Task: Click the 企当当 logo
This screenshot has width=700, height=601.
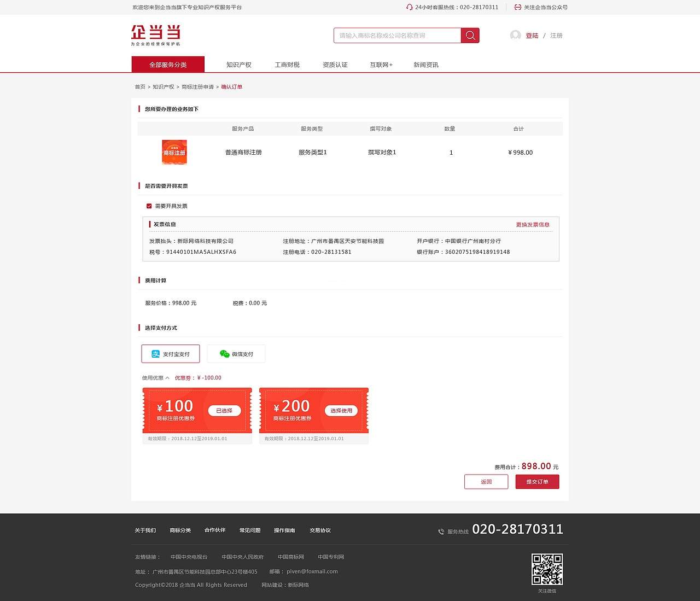Action: pyautogui.click(x=156, y=35)
